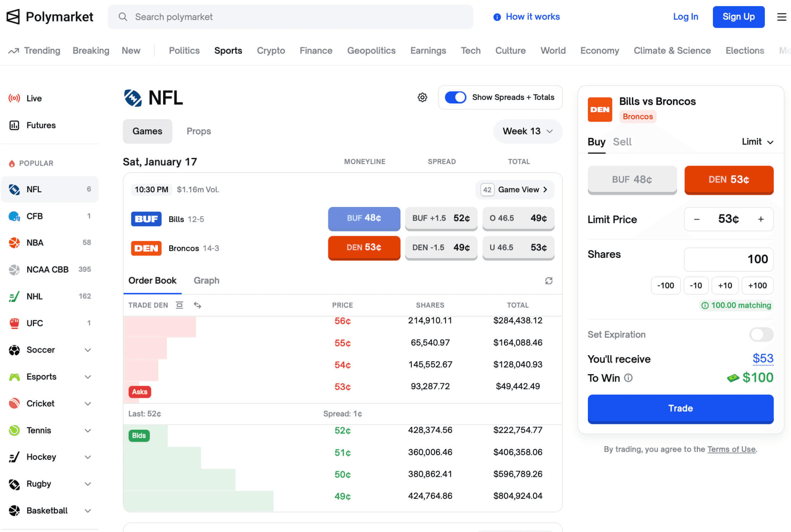The width and height of the screenshot is (791, 532).
Task: Decrease limit price with minus button
Action: tap(697, 219)
